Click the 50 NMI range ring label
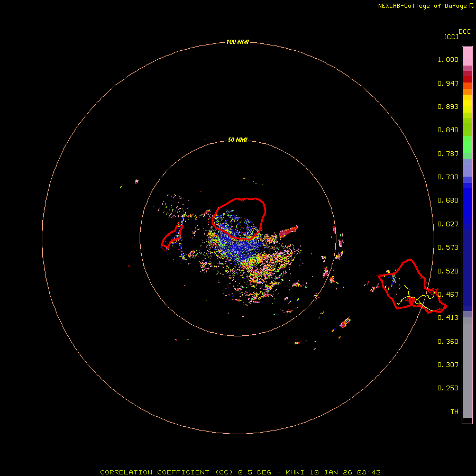476x476 pixels. [x=237, y=140]
